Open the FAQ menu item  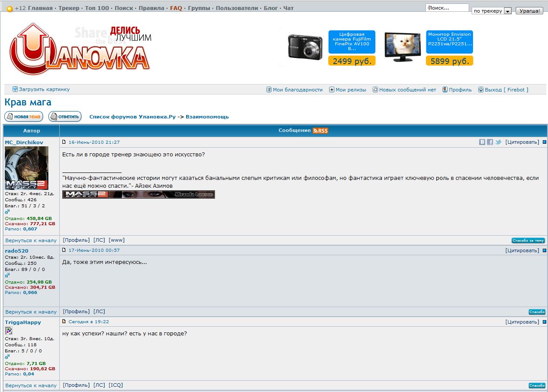click(176, 8)
